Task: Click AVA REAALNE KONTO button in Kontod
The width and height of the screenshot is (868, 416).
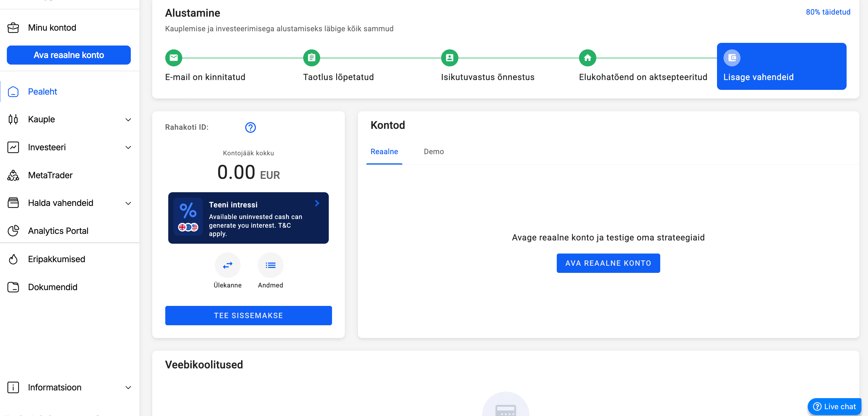Action: coord(608,263)
